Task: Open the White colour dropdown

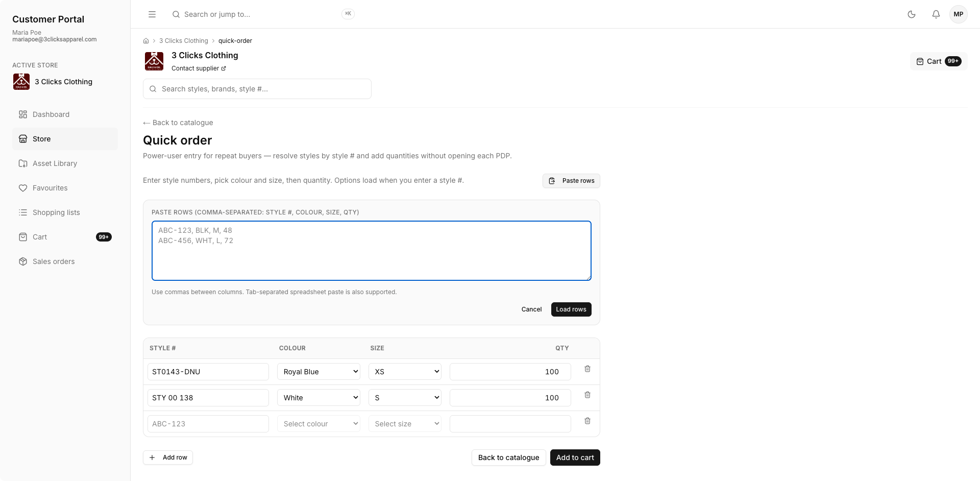Action: point(318,398)
